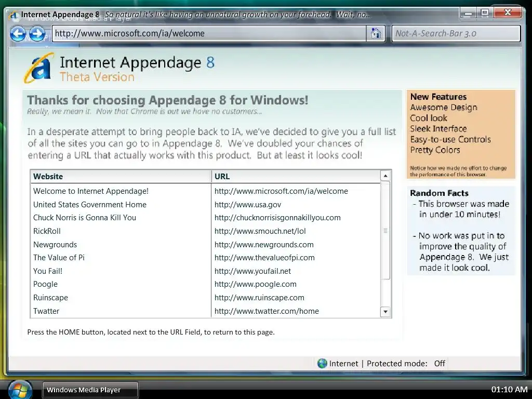Select the RickRoll entry

coord(206,231)
